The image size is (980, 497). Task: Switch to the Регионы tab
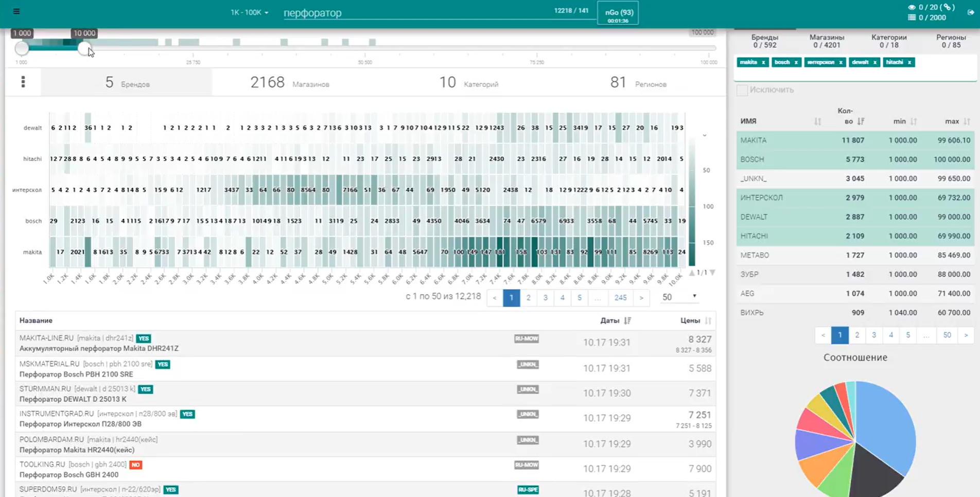[x=951, y=41]
